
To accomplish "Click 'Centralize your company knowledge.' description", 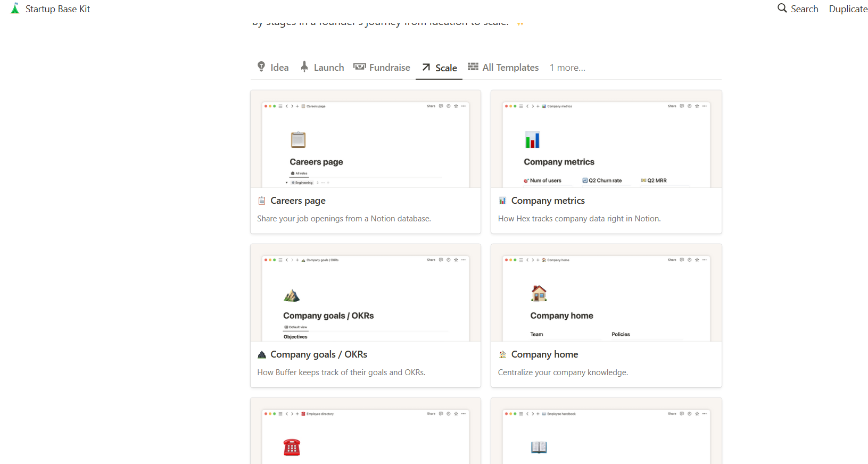I will 563,372.
